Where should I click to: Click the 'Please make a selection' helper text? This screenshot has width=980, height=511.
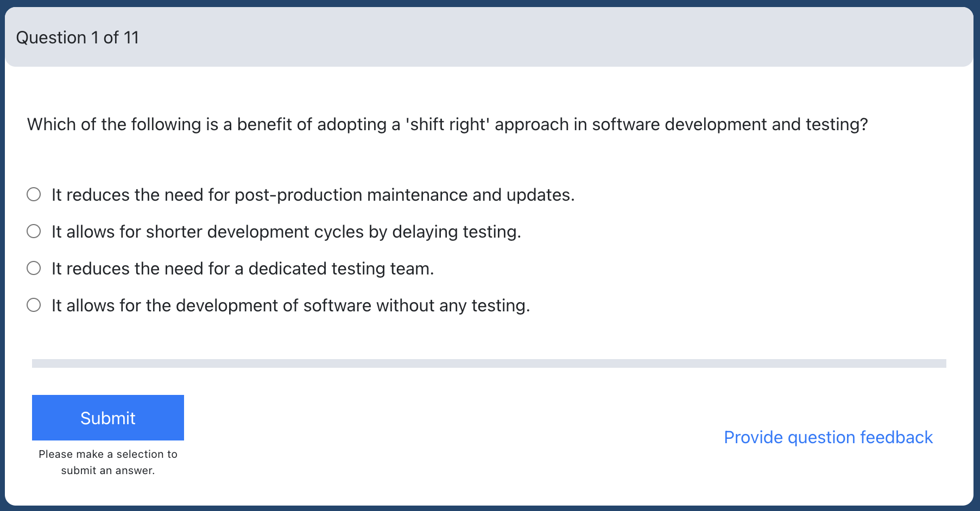[x=108, y=462]
